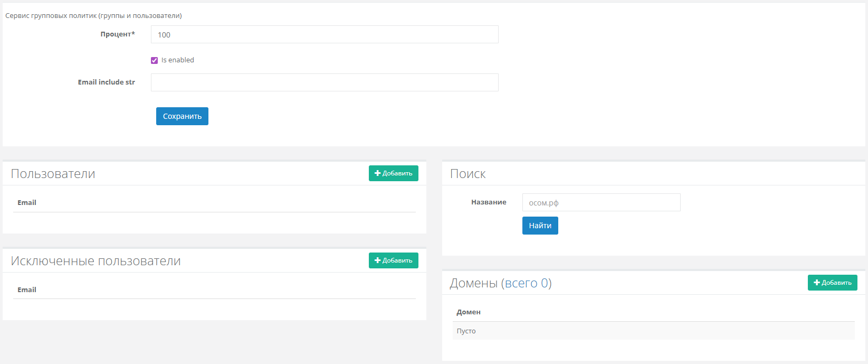Select Email column header under Исключенные пользователи
This screenshot has width=868, height=364.
(x=27, y=290)
